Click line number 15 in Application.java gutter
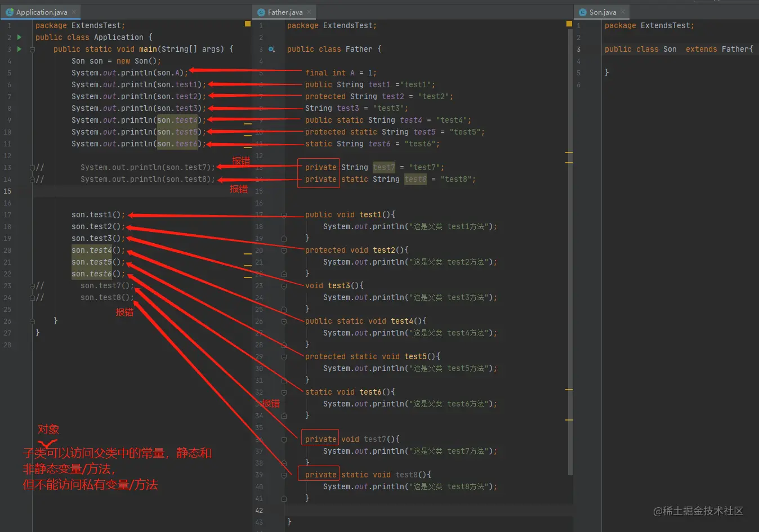This screenshot has width=759, height=532. point(7,191)
